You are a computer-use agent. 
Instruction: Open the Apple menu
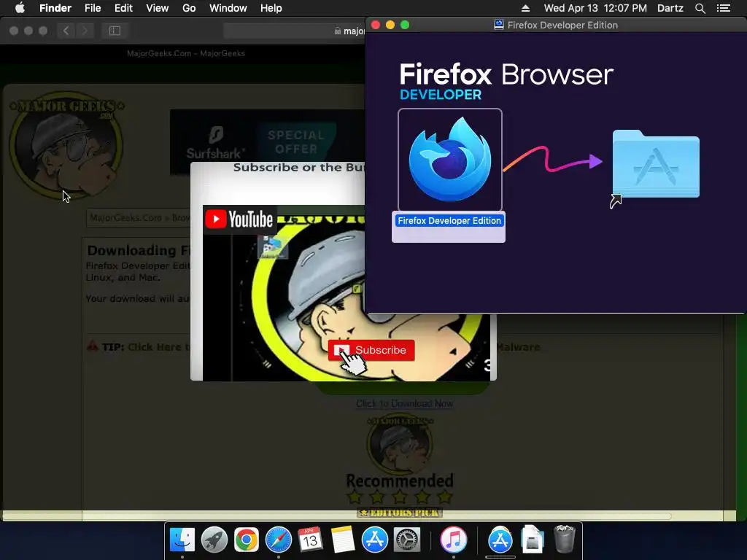[x=20, y=8]
